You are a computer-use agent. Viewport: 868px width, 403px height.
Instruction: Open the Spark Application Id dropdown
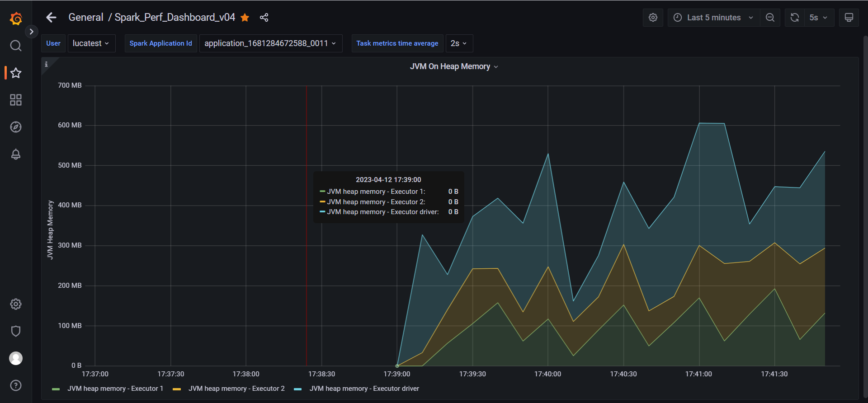(x=271, y=43)
